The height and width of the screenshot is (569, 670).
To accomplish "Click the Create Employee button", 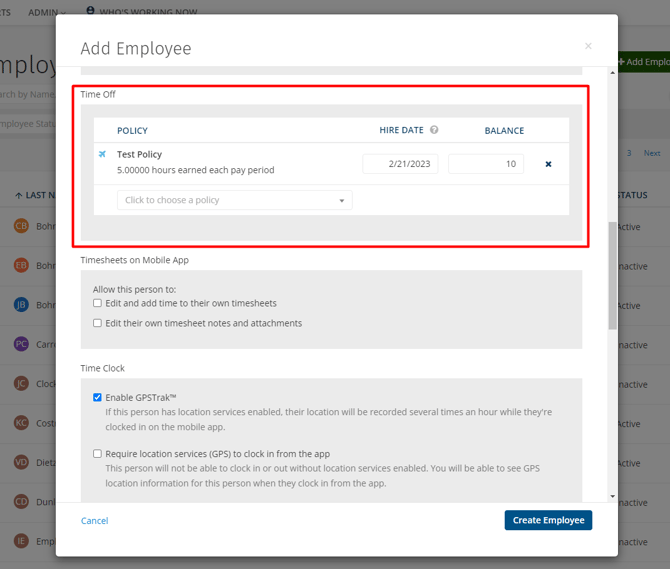I will click(x=548, y=520).
